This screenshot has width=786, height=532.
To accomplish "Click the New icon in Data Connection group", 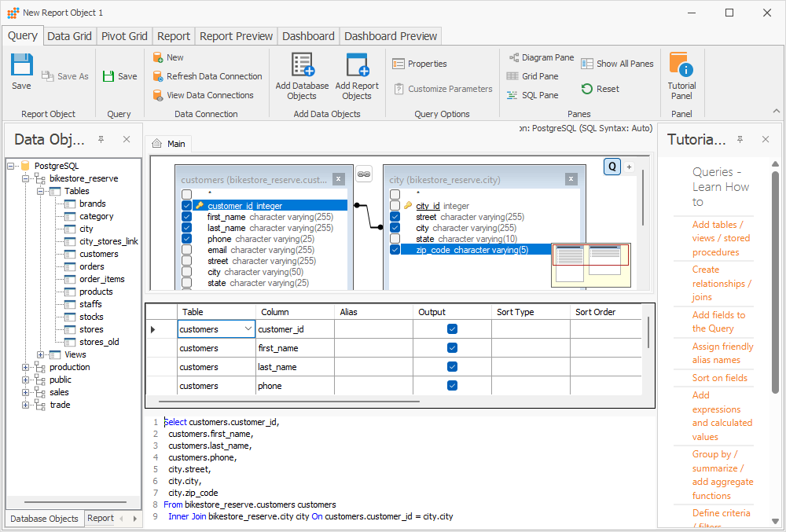I will (156, 57).
